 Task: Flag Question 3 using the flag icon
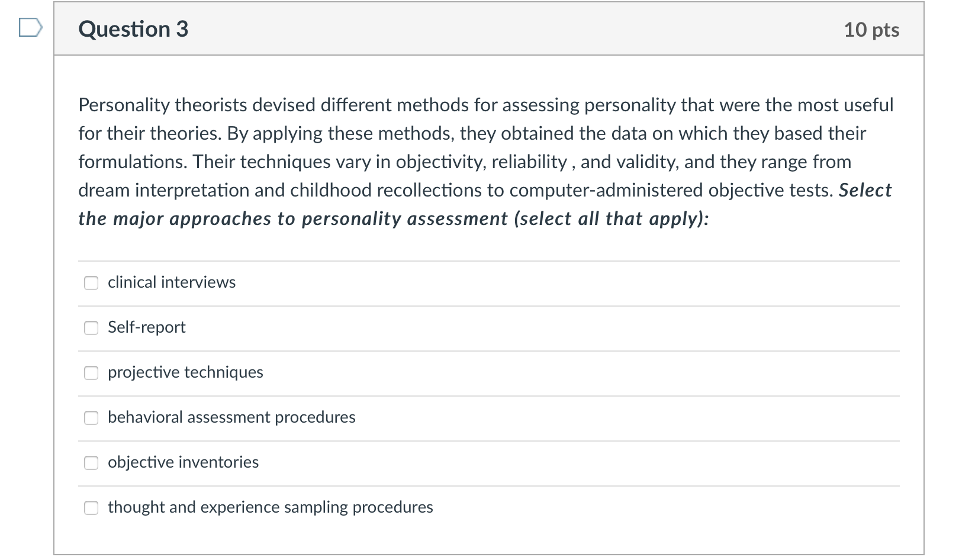pos(30,28)
